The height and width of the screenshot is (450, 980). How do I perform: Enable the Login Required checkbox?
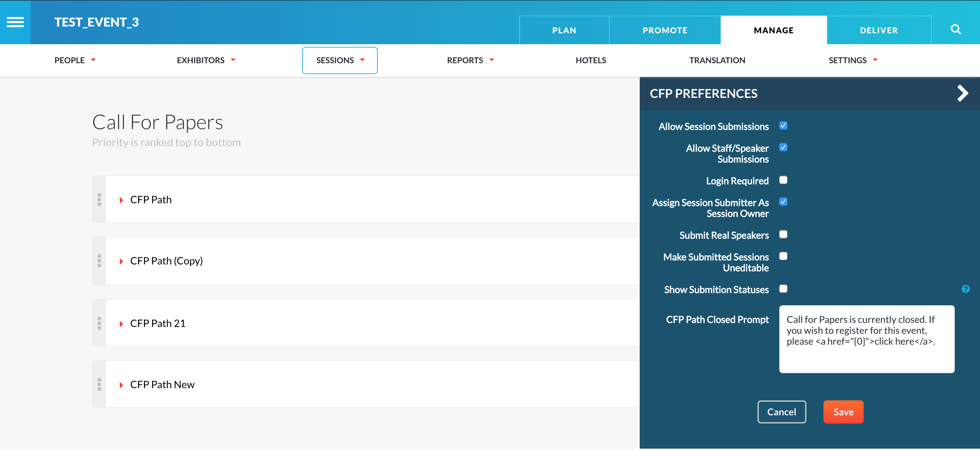point(783,180)
